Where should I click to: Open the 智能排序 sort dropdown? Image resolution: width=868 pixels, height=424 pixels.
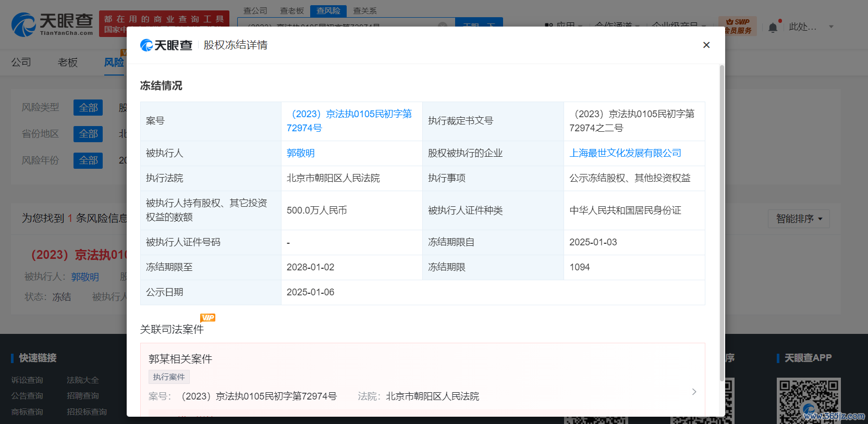tap(799, 219)
